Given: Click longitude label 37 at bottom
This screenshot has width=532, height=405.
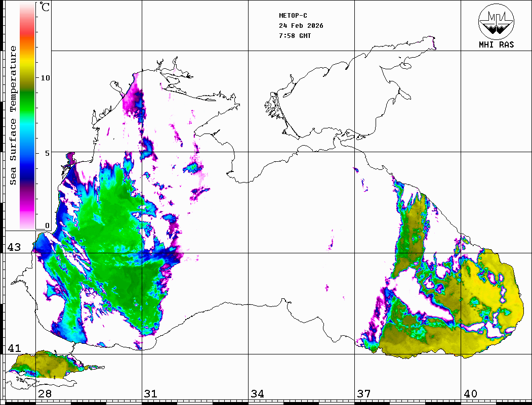Looking at the screenshot, I should [364, 394].
